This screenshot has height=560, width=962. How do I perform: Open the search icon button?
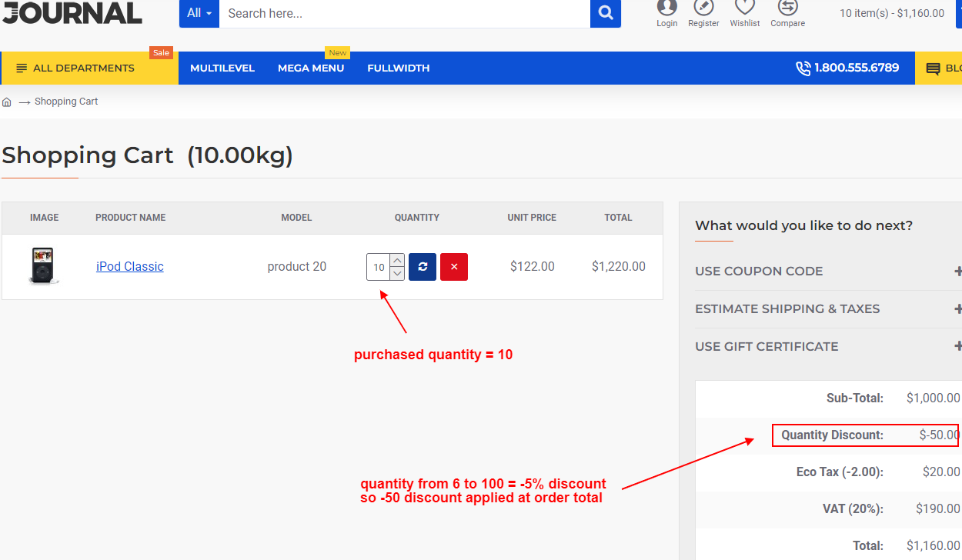tap(605, 13)
